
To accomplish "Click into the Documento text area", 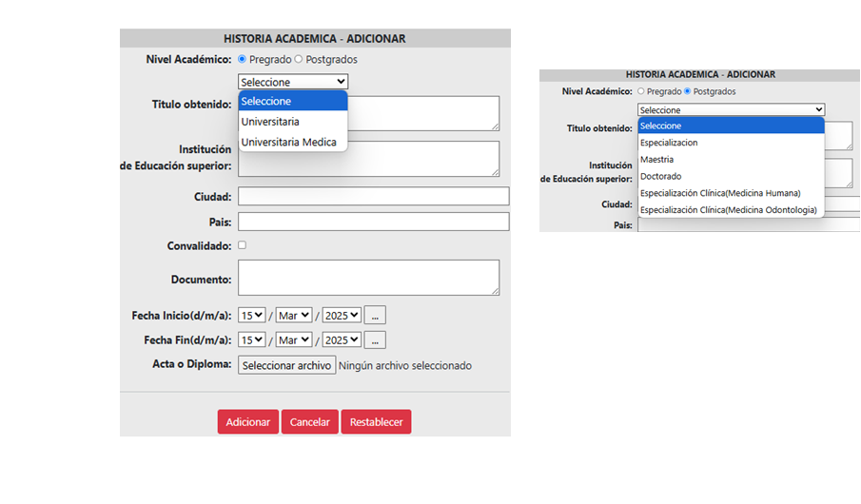I will (368, 278).
